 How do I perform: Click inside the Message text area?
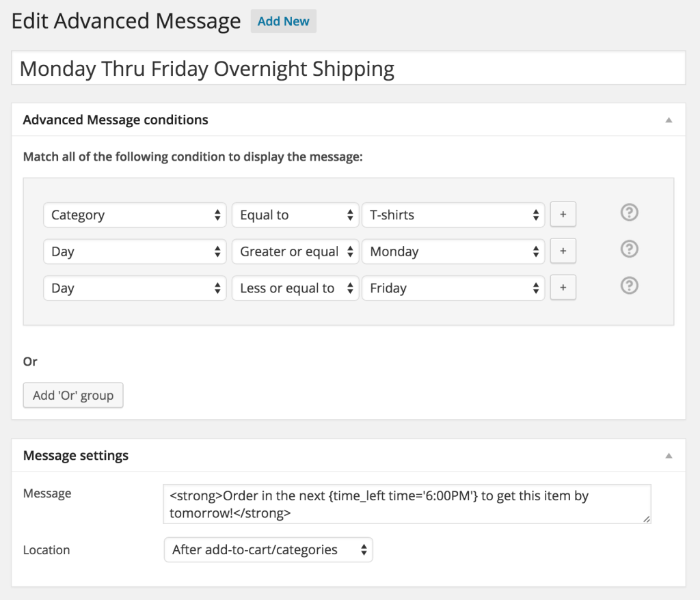[x=407, y=504]
